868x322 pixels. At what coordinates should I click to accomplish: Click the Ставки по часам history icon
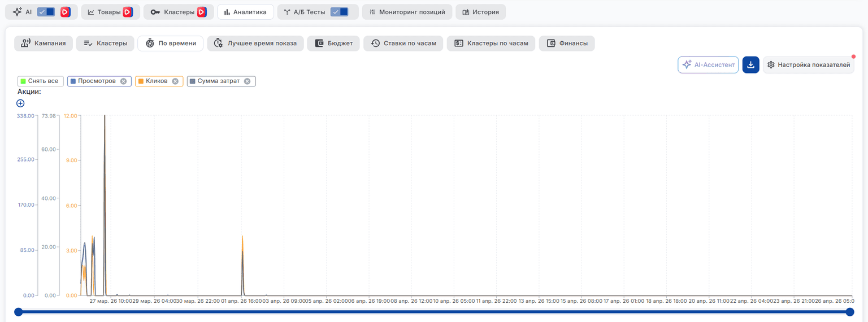click(375, 43)
